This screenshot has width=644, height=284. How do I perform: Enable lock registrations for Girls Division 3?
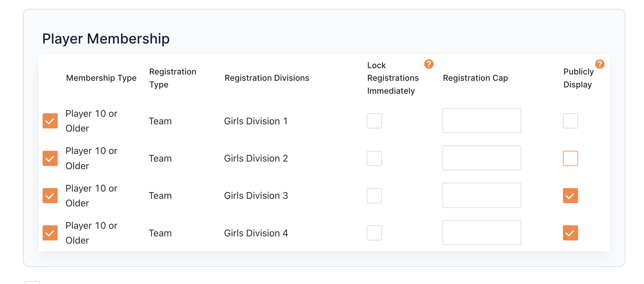coord(374,196)
